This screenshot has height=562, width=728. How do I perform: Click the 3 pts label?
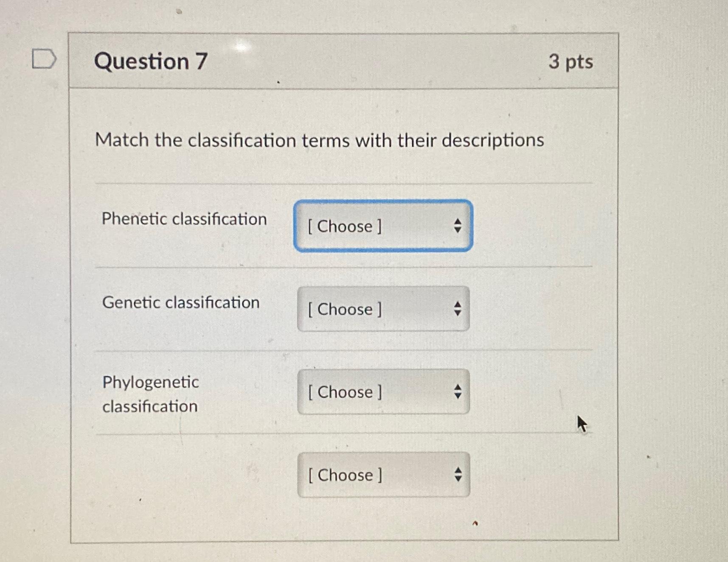(x=571, y=62)
